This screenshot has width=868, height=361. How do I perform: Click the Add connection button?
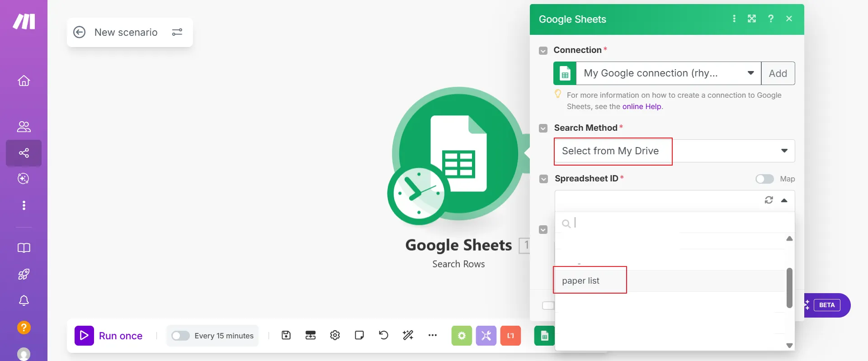(x=778, y=73)
